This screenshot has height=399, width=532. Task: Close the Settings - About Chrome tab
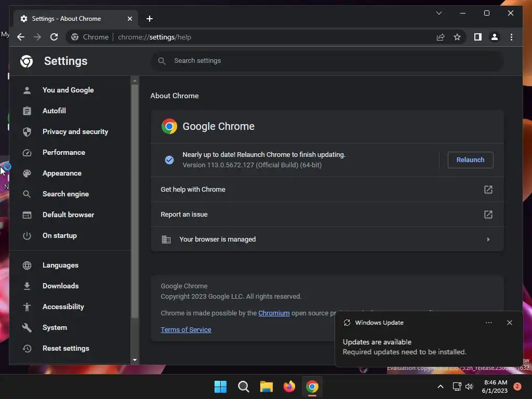129,19
